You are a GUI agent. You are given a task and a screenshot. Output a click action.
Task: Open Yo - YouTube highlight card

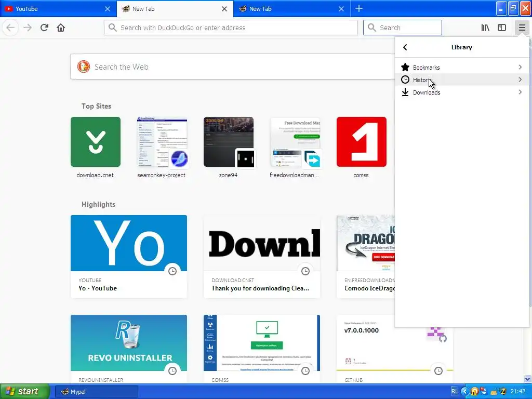(129, 257)
